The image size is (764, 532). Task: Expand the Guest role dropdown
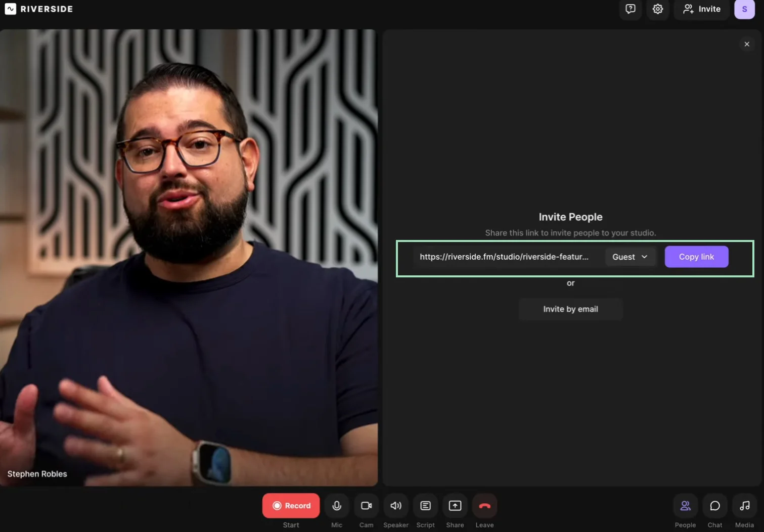pyautogui.click(x=630, y=257)
